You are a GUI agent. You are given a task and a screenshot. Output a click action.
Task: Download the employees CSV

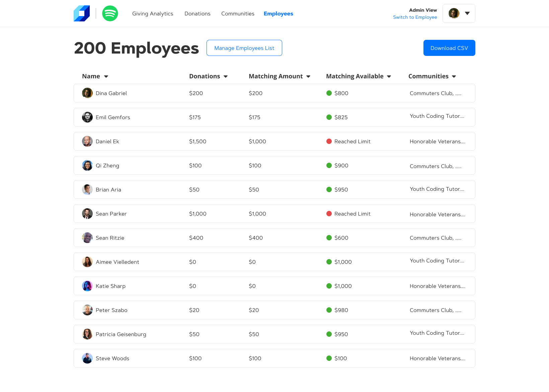[449, 48]
